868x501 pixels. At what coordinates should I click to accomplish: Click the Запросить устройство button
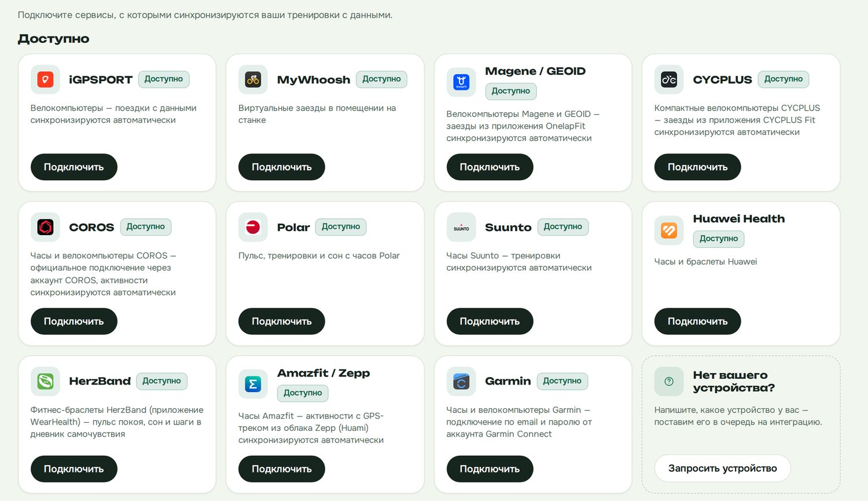tap(723, 468)
